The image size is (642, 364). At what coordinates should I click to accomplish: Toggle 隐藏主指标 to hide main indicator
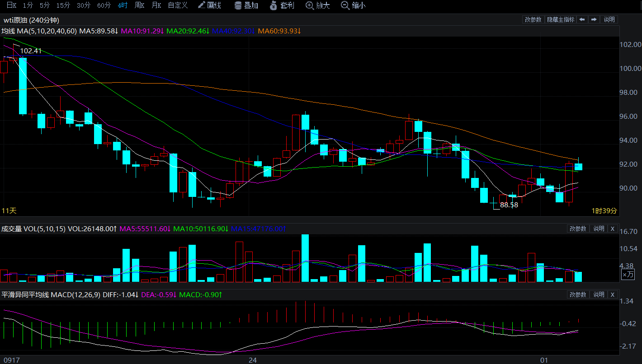coord(561,19)
